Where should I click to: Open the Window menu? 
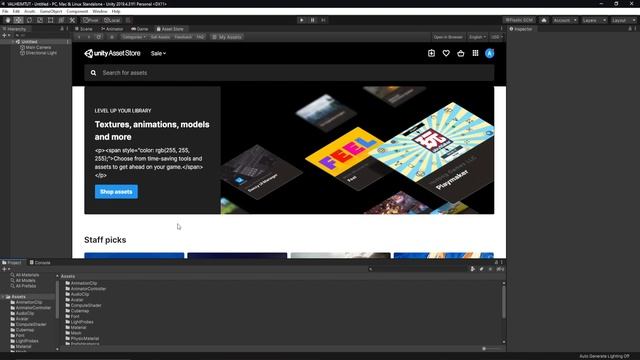coord(100,11)
